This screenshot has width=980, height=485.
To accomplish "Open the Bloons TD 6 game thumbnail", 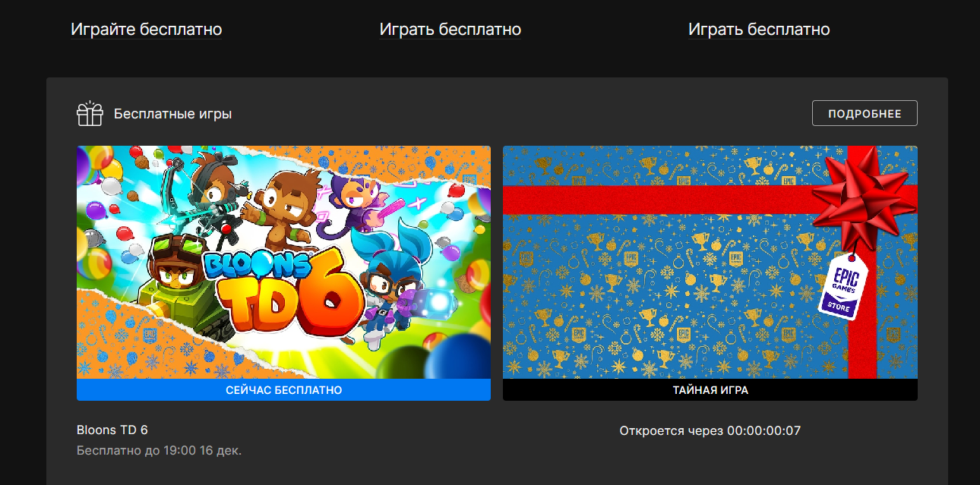I will click(x=283, y=263).
